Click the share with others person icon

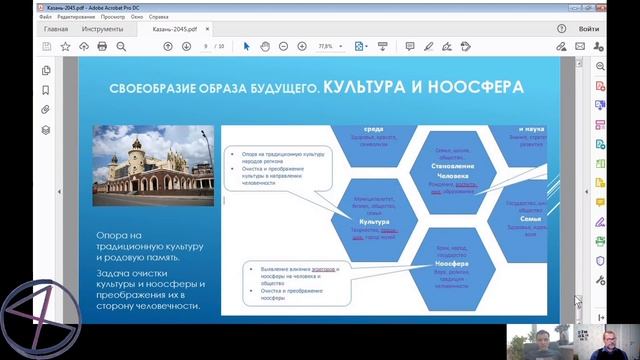pos(598,47)
